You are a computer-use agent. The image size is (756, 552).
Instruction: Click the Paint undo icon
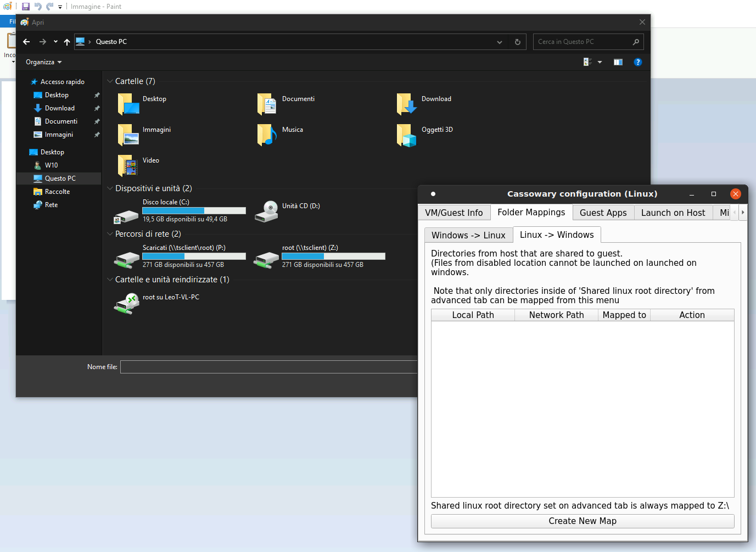coord(38,7)
